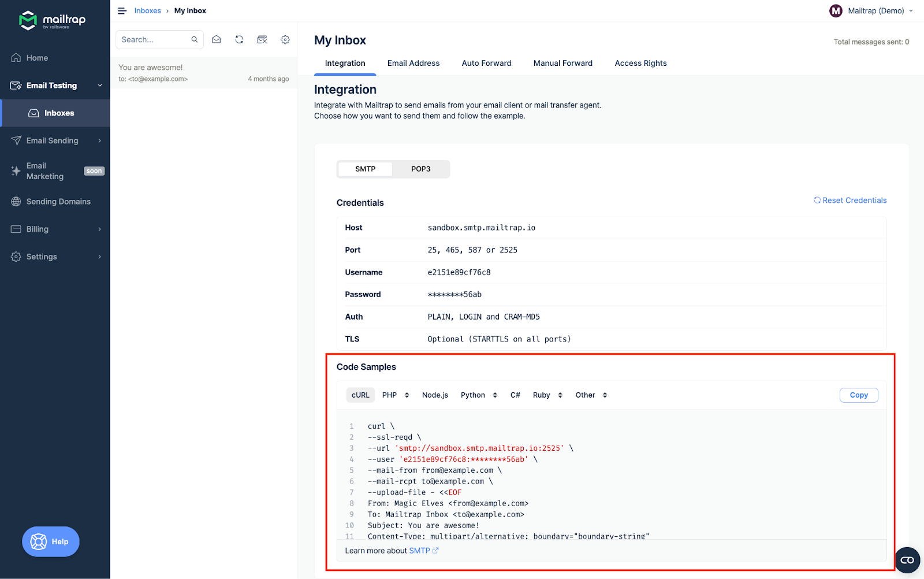The height and width of the screenshot is (579, 924).
Task: Switch to the Manual Forward tab
Action: coord(563,64)
